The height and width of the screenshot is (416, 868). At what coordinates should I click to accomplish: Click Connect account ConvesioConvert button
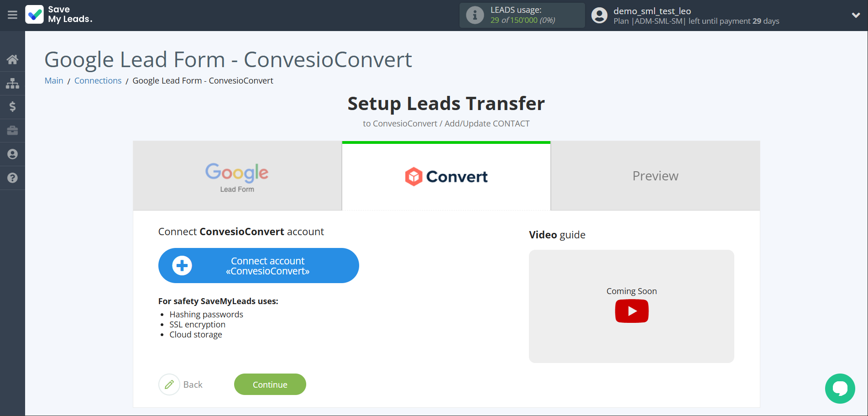pyautogui.click(x=258, y=266)
